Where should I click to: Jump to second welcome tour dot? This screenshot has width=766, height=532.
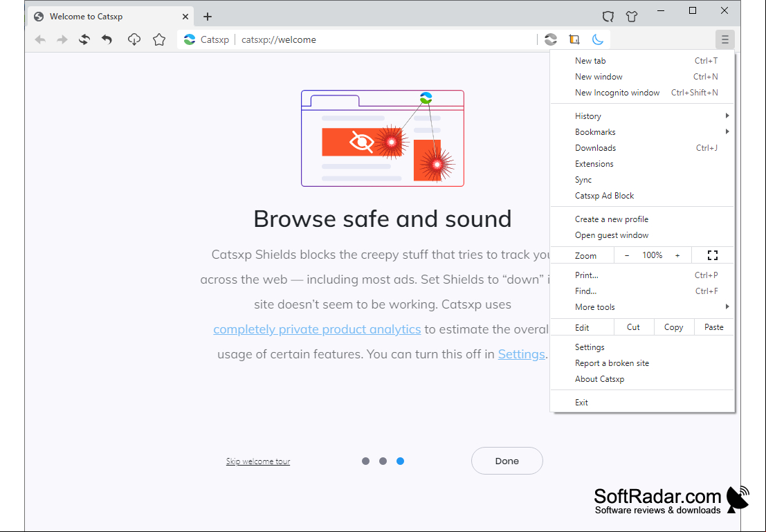[x=383, y=461]
